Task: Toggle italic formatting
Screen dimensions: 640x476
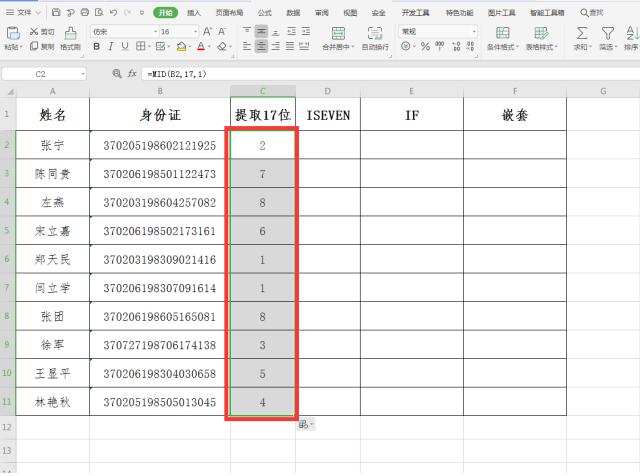Action: pyautogui.click(x=111, y=47)
